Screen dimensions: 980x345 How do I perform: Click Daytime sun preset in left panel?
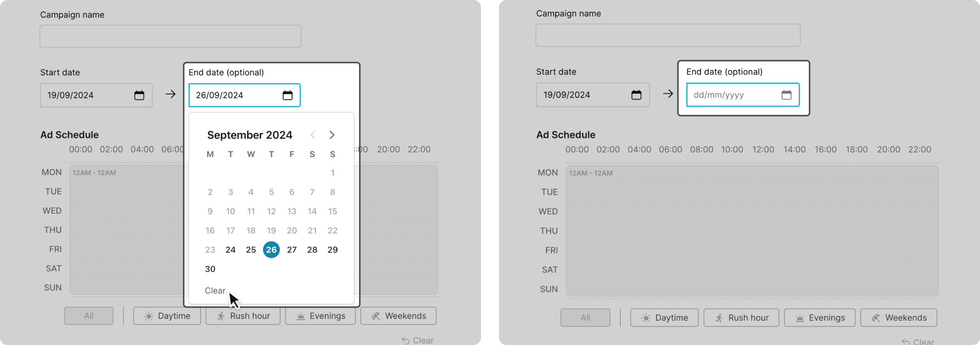click(x=167, y=316)
